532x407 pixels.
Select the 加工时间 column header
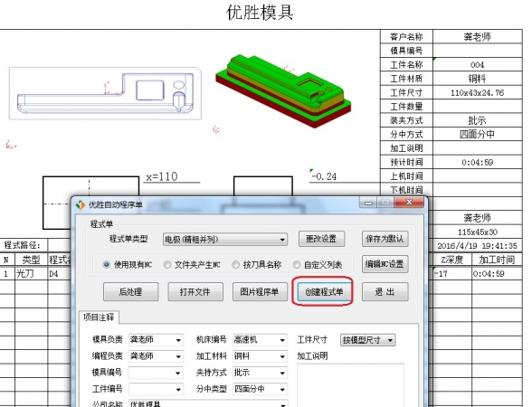[497, 260]
